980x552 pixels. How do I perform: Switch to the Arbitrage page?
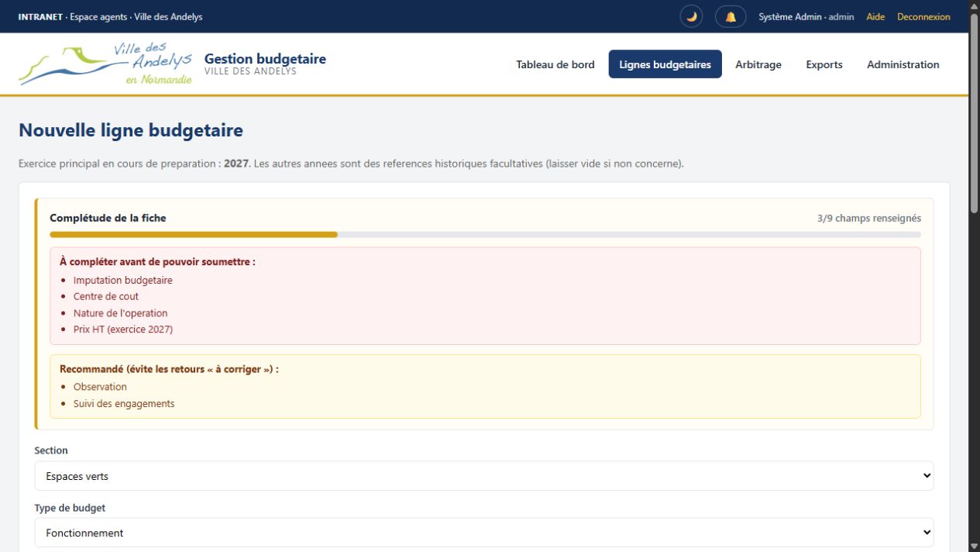coord(758,64)
